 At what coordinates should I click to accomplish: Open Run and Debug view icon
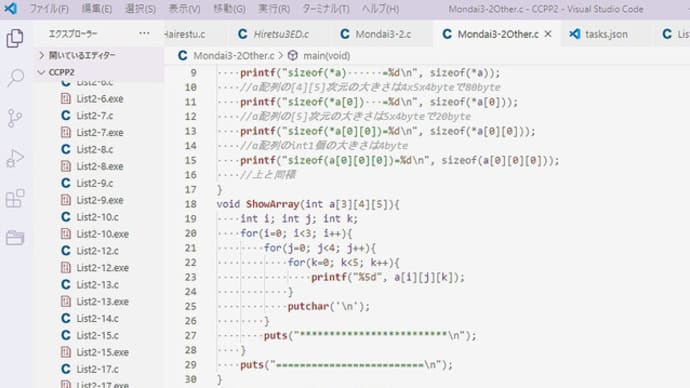click(15, 158)
